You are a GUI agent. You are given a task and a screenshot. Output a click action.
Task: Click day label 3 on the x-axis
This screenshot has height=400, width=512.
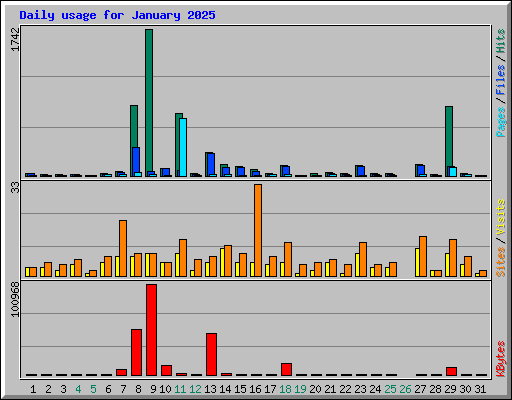[63, 389]
